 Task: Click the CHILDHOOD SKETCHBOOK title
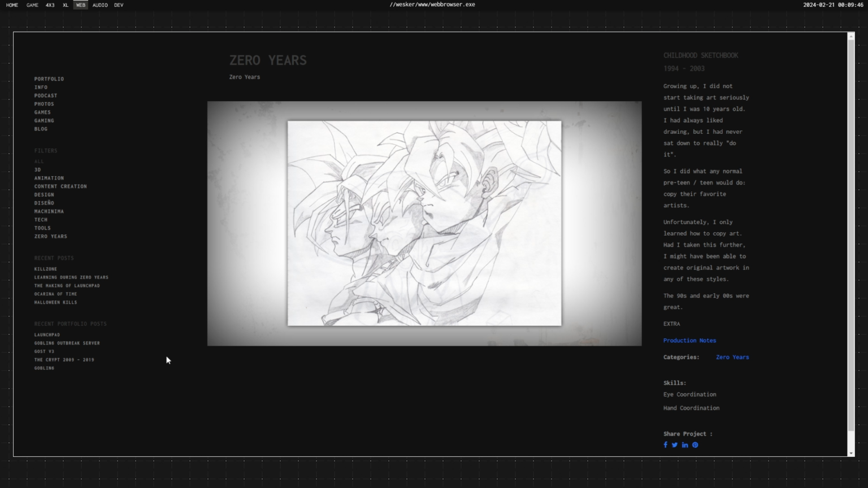pos(701,55)
